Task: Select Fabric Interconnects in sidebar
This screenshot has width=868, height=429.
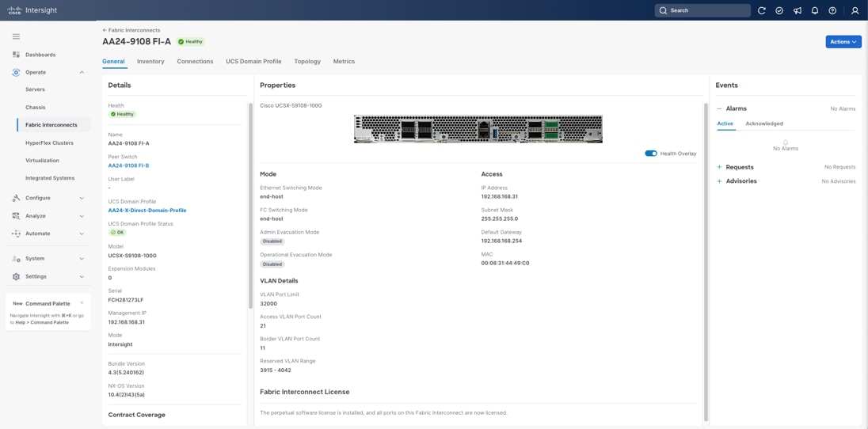Action: tap(51, 125)
